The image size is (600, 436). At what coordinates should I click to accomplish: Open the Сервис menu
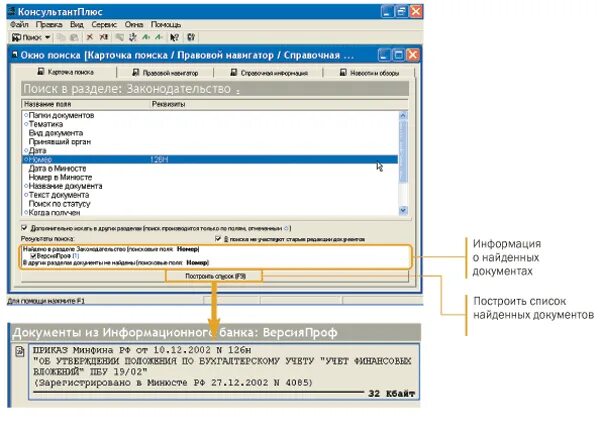point(104,24)
